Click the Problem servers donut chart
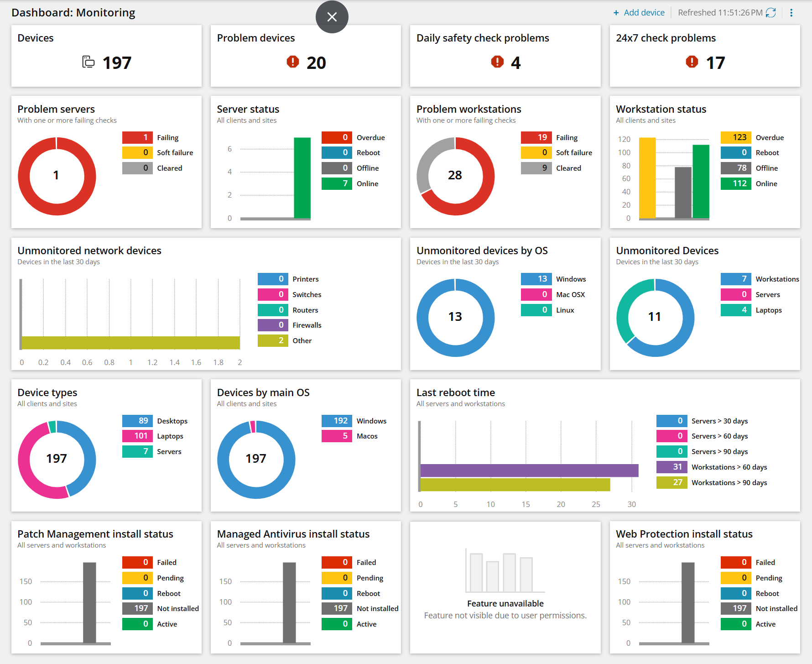 tap(57, 176)
